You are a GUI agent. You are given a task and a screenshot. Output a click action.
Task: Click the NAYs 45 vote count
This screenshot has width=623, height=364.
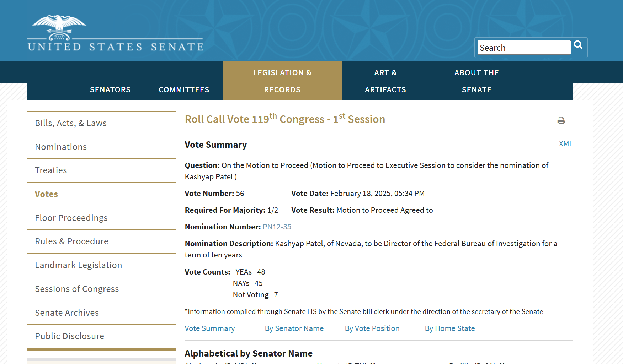point(248,283)
